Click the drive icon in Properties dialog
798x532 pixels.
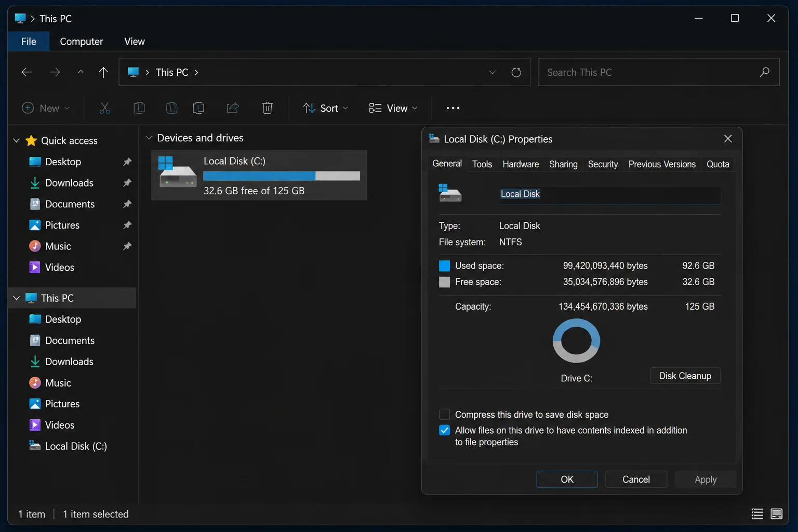pyautogui.click(x=450, y=193)
